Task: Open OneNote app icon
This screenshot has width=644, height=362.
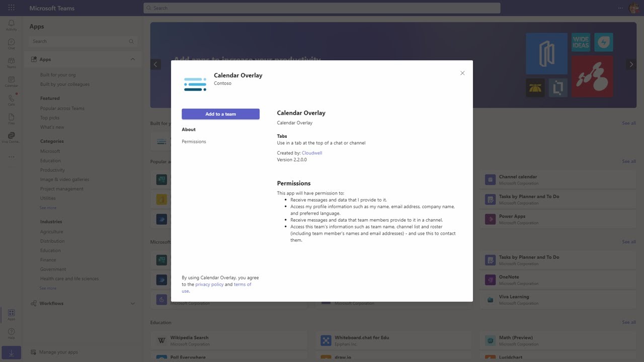Action: 490,280
